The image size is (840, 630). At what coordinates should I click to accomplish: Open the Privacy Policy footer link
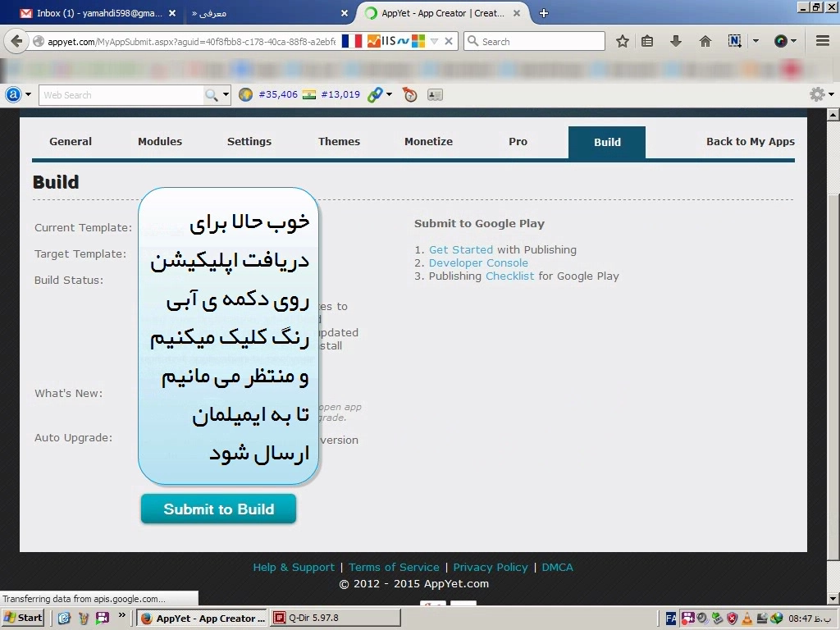[491, 568]
